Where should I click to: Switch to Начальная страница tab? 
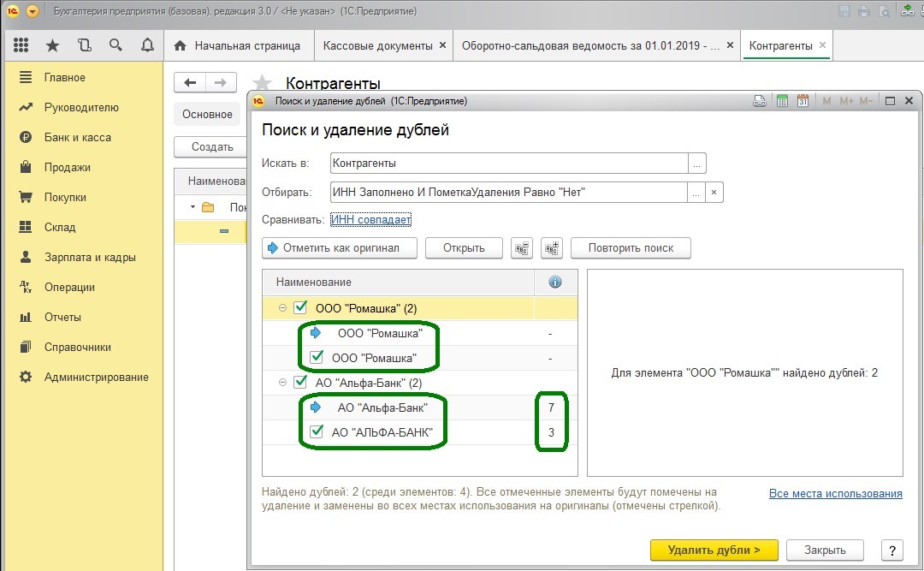point(240,45)
